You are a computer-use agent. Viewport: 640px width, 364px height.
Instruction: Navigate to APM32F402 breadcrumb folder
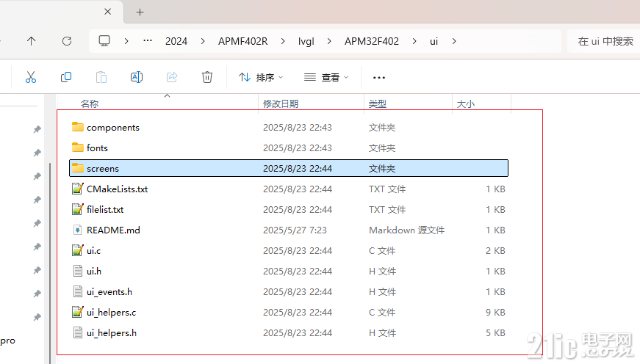coord(371,41)
